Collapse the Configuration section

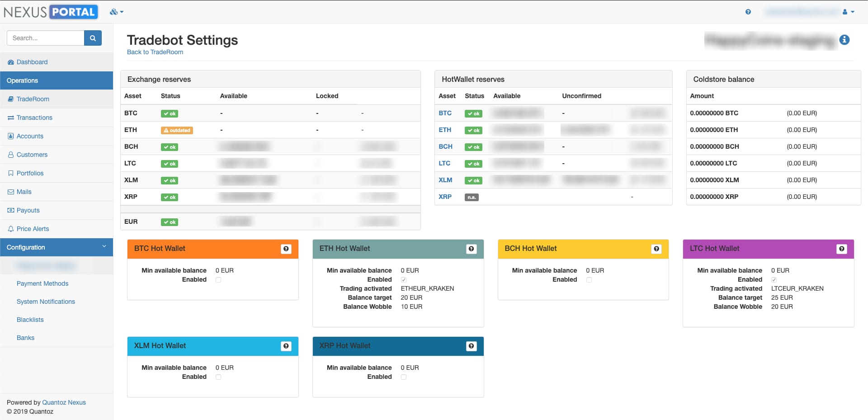click(104, 247)
